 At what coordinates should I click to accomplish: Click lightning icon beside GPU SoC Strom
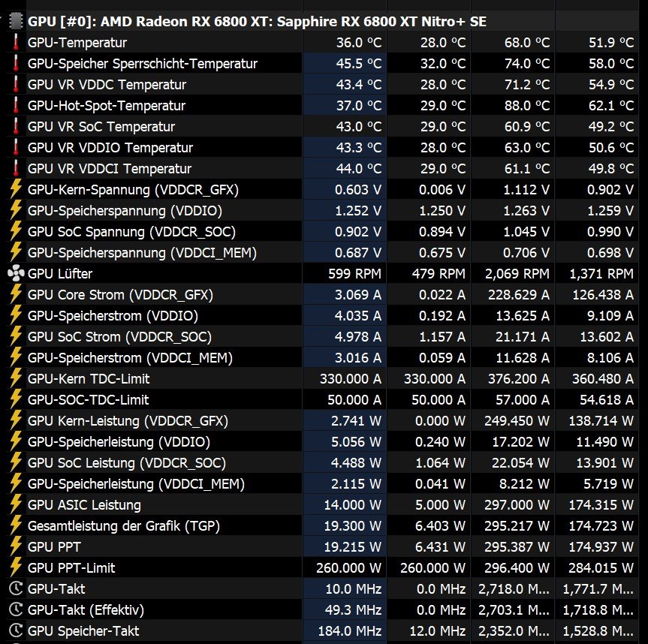coord(16,337)
